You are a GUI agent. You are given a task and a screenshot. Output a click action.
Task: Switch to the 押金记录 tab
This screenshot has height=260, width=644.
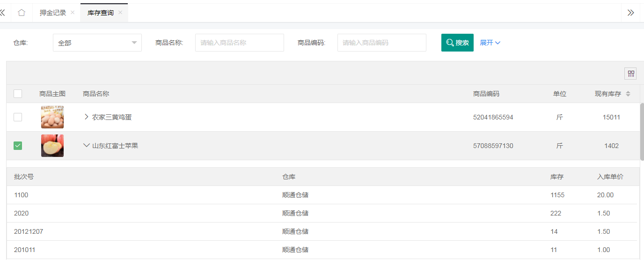point(53,13)
